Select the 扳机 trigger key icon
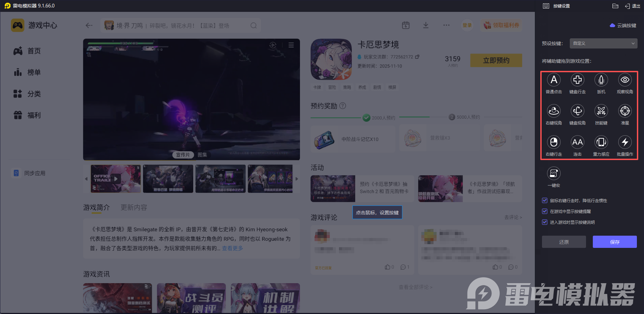This screenshot has height=314, width=644. (601, 80)
